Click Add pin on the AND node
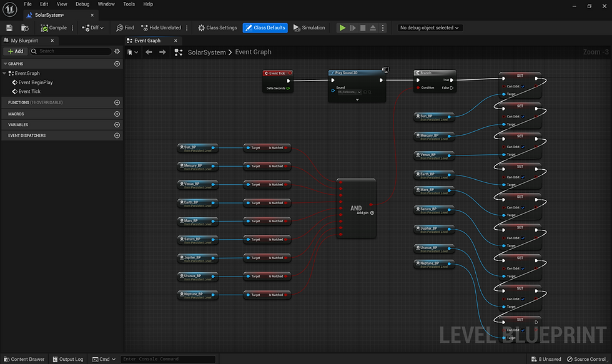Screen dimensions: 612x364 point(372,213)
